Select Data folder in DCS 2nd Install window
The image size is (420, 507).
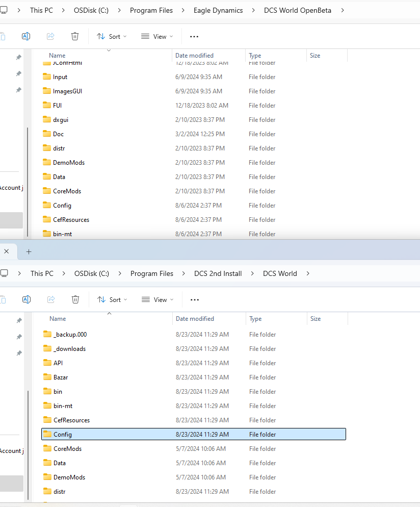[x=194, y=463]
